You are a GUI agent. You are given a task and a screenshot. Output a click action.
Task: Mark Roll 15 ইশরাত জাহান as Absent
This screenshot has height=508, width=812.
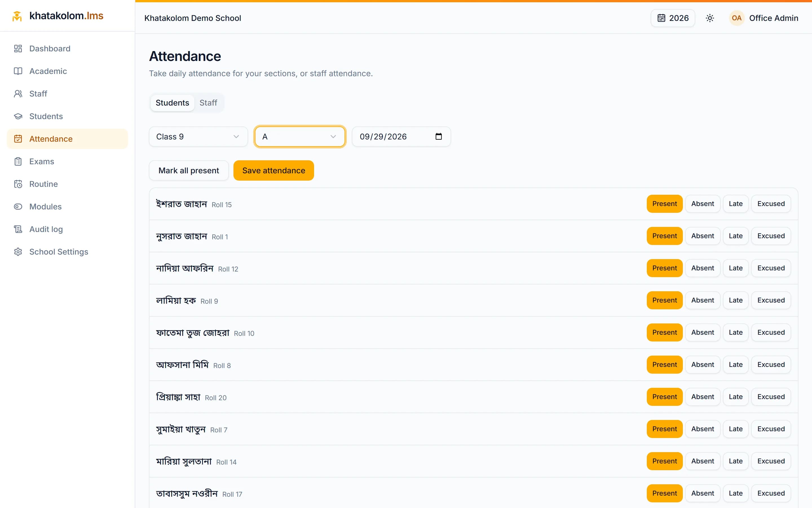tap(703, 204)
